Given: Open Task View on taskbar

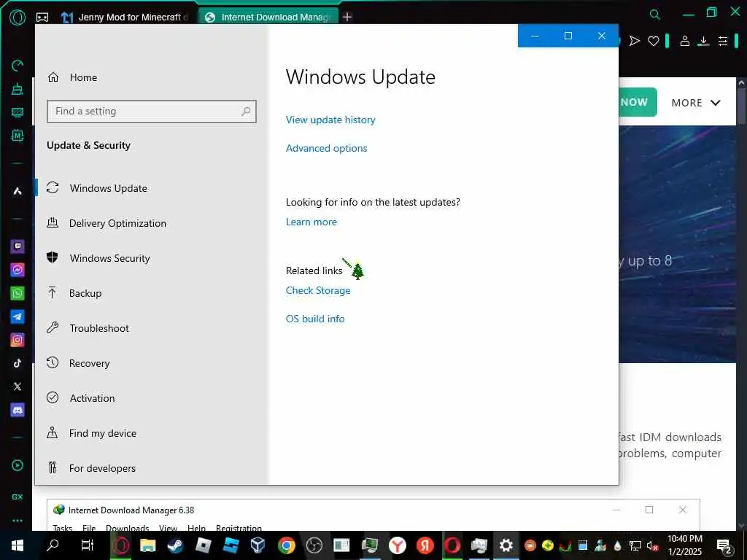Looking at the screenshot, I should click(88, 545).
